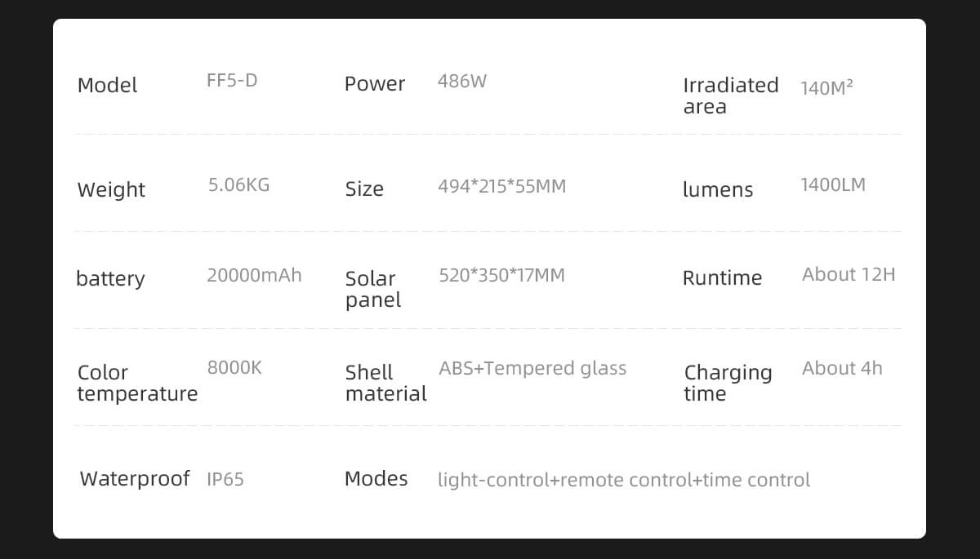Click the Weight label
Image resolution: width=980 pixels, height=559 pixels.
(x=111, y=190)
